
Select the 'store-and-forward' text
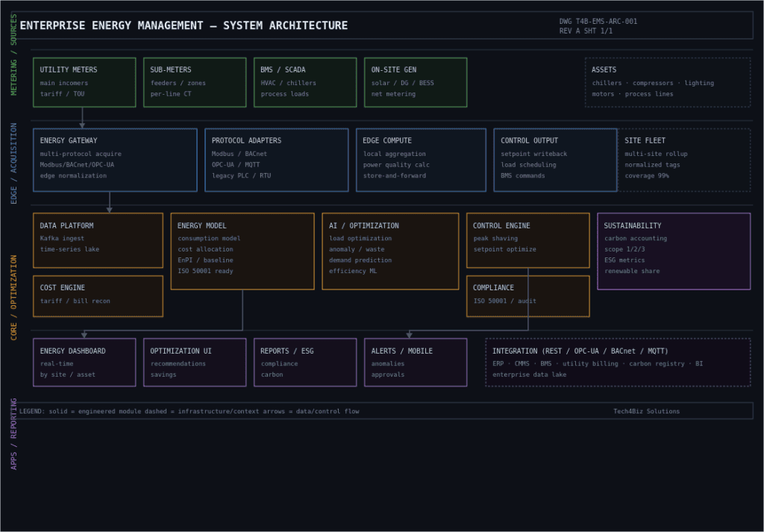click(394, 176)
